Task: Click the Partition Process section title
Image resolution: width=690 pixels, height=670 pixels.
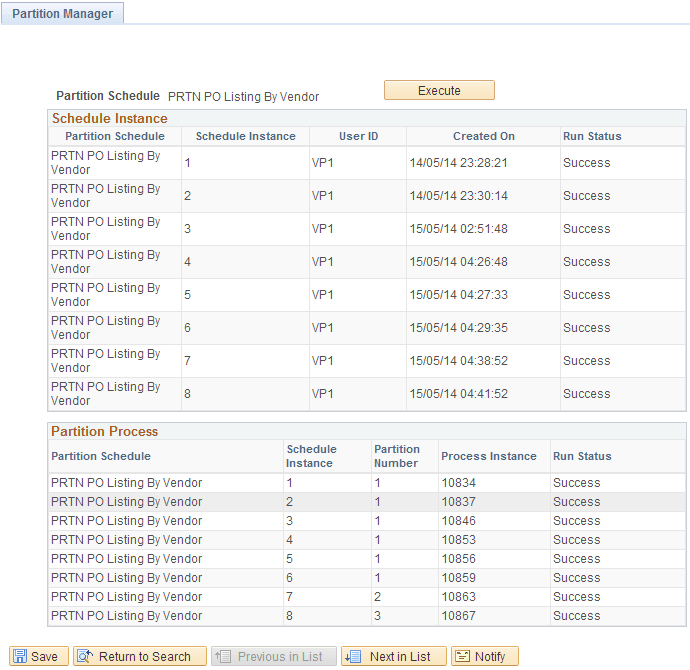Action: tap(104, 431)
